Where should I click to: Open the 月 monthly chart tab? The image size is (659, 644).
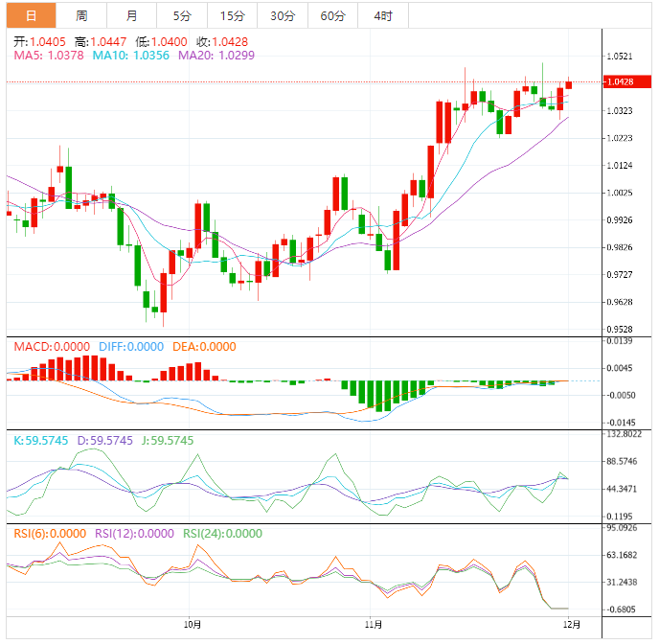(131, 15)
